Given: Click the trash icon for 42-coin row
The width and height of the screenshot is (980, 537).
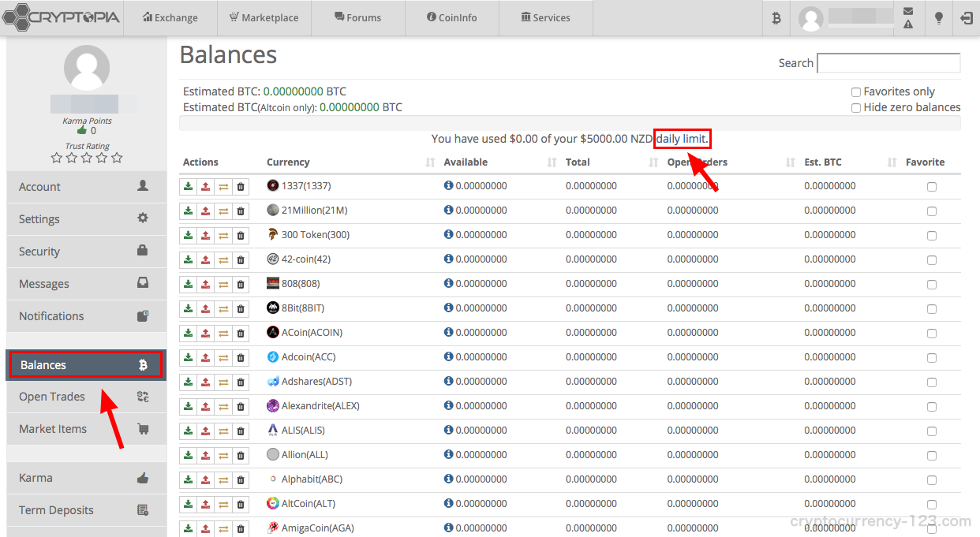Looking at the screenshot, I should 241,260.
